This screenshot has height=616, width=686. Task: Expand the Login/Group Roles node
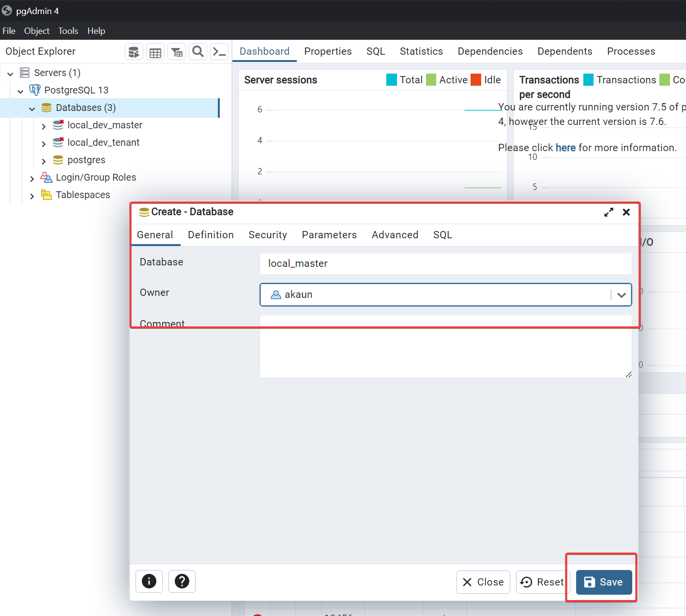(x=32, y=178)
